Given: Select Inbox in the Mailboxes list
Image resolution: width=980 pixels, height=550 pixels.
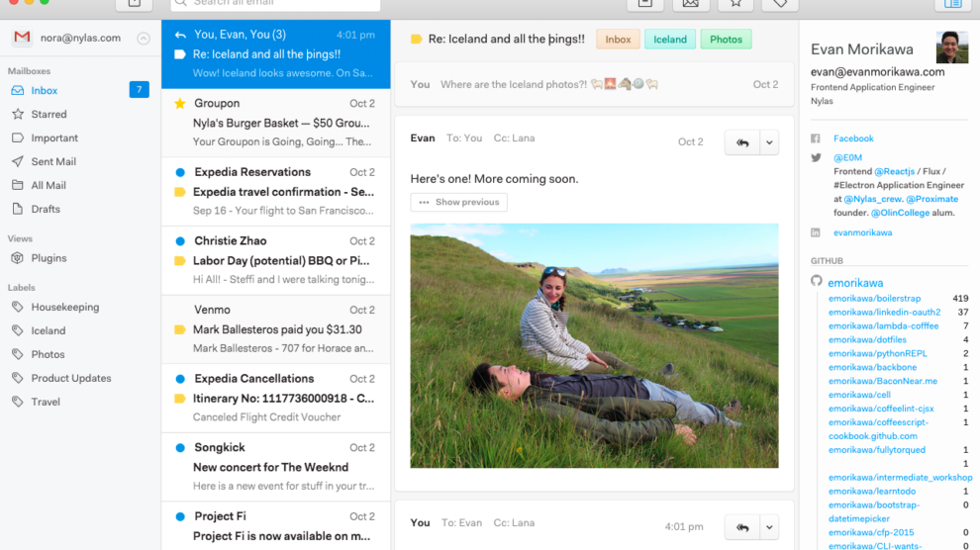Looking at the screenshot, I should 44,91.
